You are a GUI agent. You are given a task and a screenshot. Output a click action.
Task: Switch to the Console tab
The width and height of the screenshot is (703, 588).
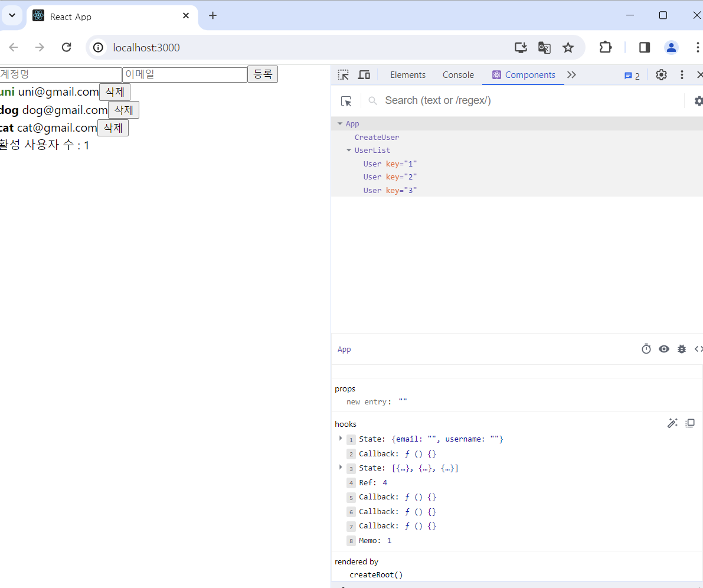pyautogui.click(x=458, y=74)
